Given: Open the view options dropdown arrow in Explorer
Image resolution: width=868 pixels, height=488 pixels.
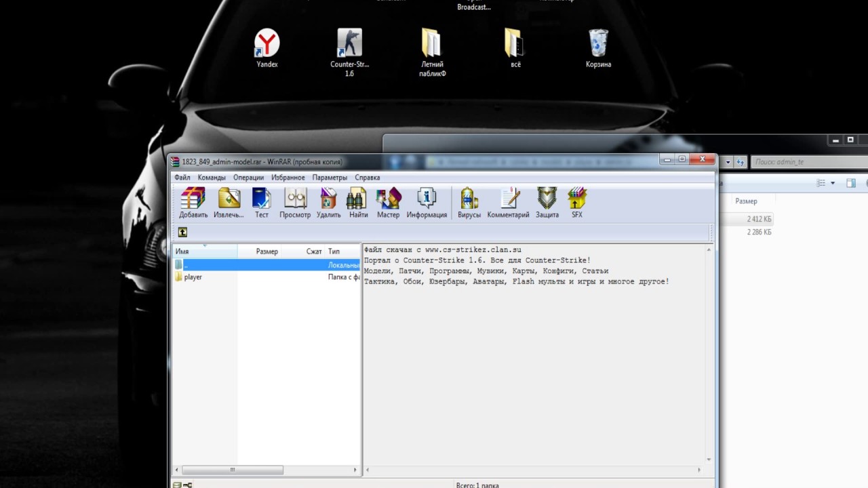Looking at the screenshot, I should click(831, 183).
